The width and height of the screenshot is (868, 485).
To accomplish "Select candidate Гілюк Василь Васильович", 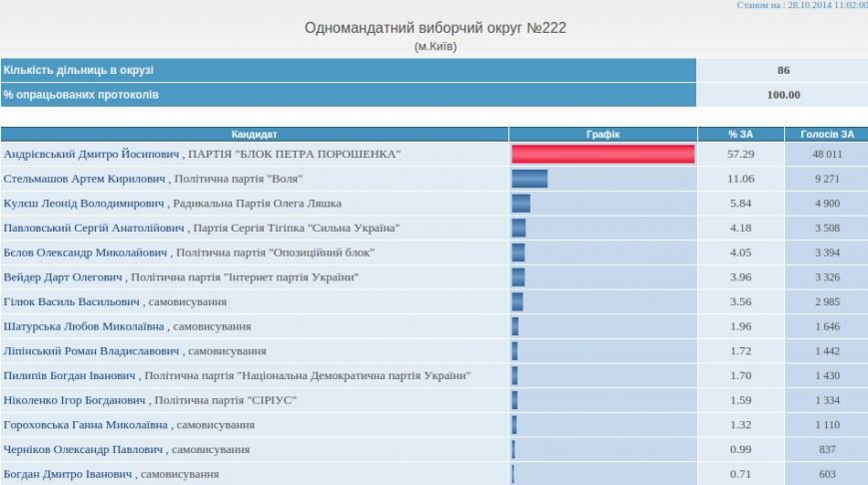I will [71, 301].
